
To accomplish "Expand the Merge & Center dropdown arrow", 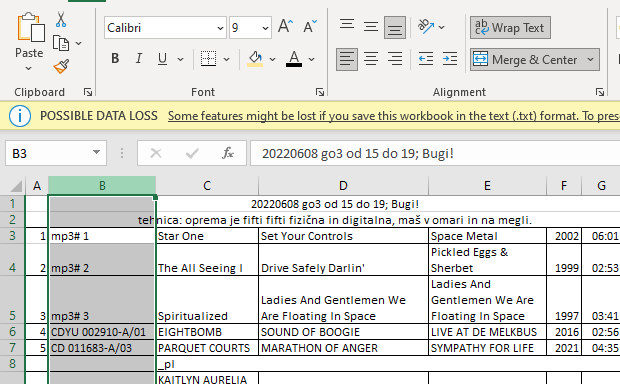I will [590, 59].
